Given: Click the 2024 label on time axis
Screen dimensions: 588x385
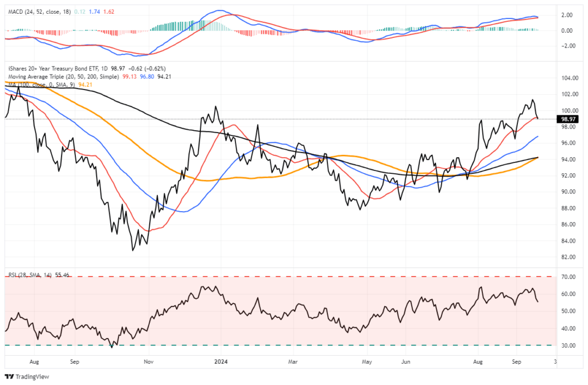Looking at the screenshot, I should click(221, 363).
